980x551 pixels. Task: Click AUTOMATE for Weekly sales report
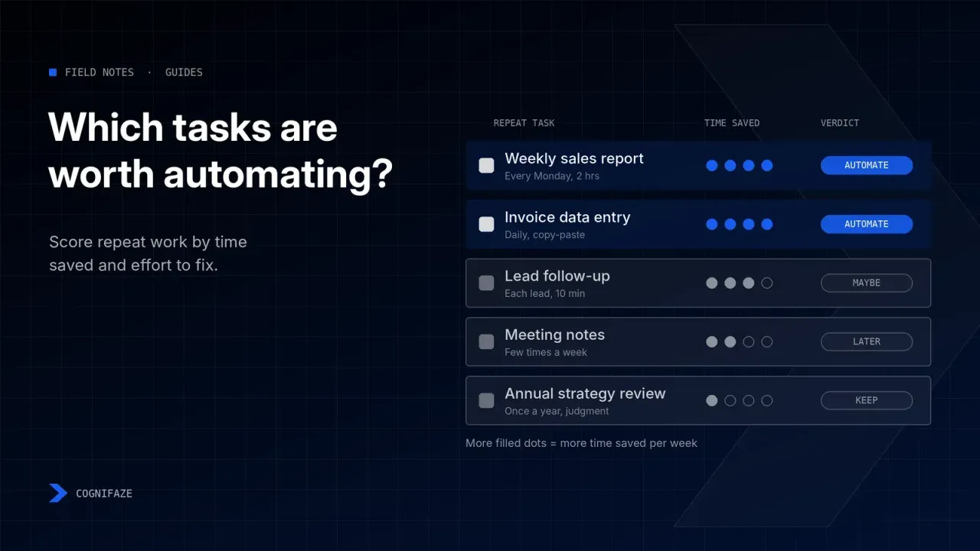click(867, 165)
